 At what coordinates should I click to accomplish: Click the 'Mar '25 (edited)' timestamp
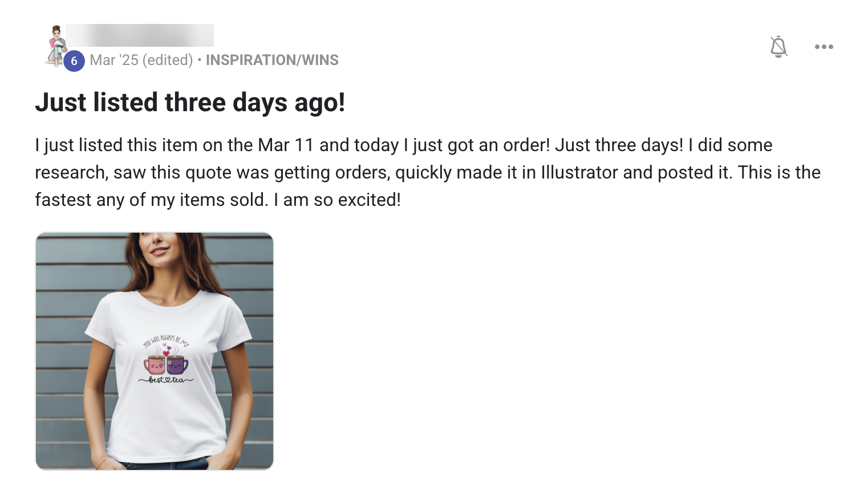pyautogui.click(x=141, y=59)
